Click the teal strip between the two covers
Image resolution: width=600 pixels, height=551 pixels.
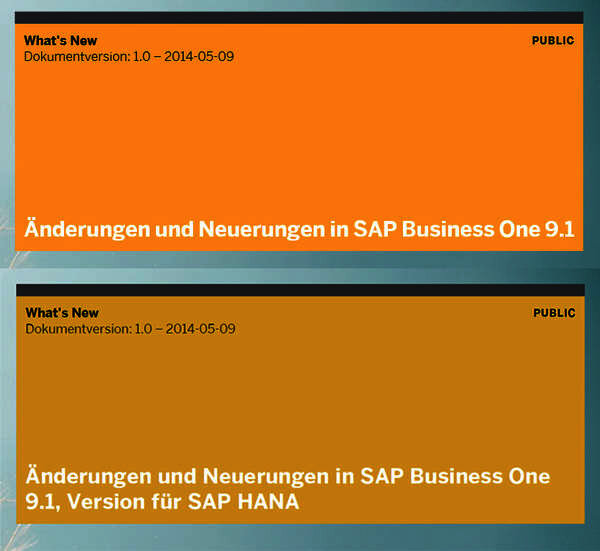(x=300, y=266)
